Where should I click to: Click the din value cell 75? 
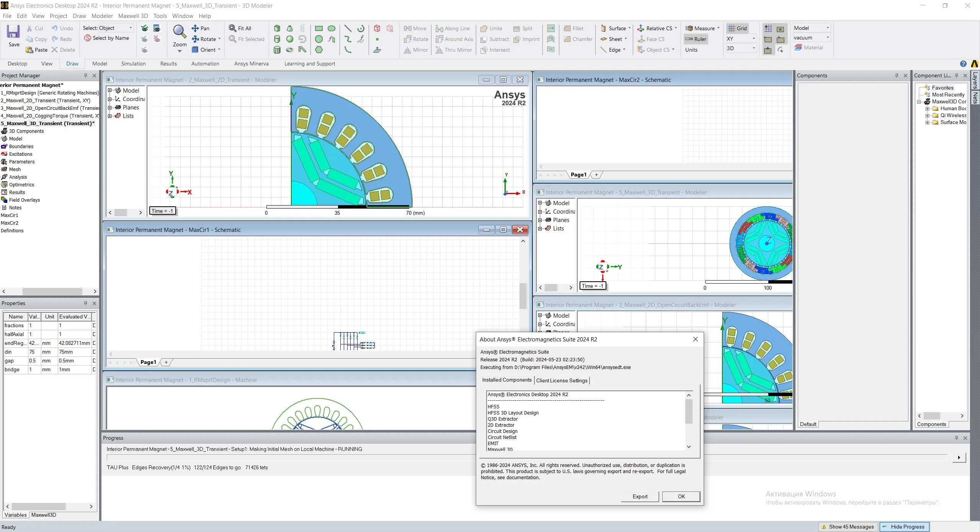pyautogui.click(x=34, y=352)
